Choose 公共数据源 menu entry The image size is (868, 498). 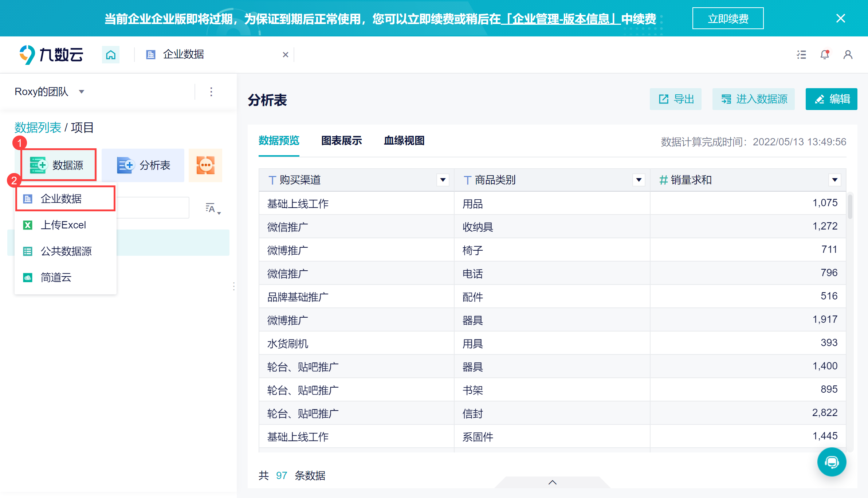coord(66,251)
